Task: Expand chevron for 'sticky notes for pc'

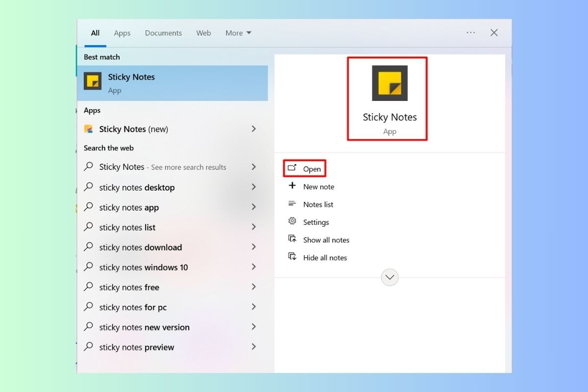Action: point(254,307)
